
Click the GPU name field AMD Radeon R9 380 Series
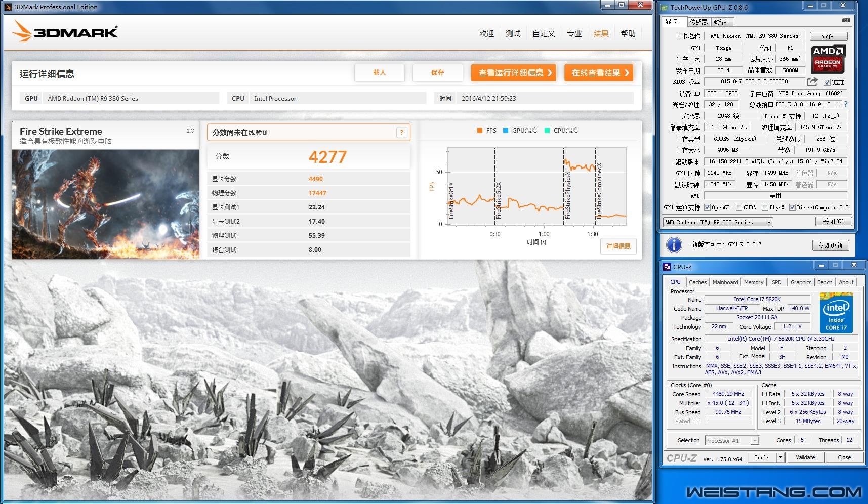755,36
